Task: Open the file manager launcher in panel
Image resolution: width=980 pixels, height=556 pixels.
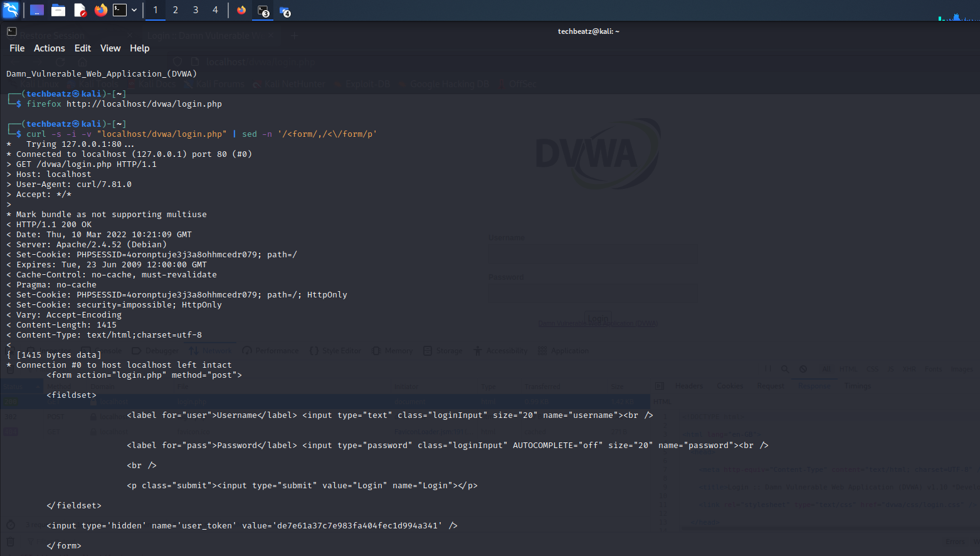Action: click(x=58, y=10)
